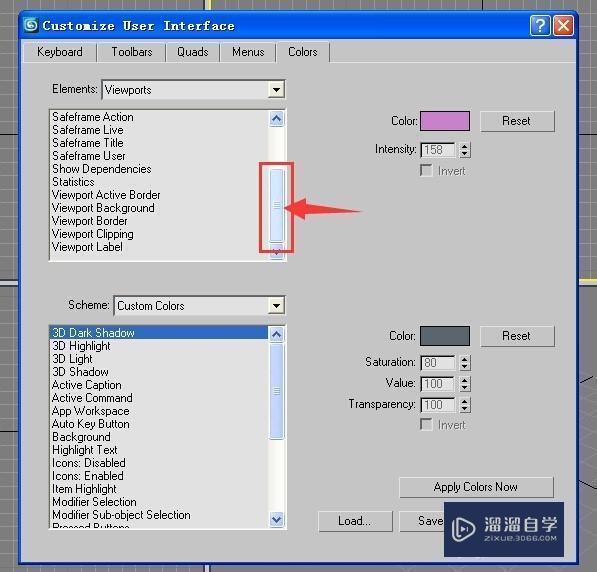The image size is (597, 572).
Task: Click the Transparency spinner arrows
Action: point(465,405)
